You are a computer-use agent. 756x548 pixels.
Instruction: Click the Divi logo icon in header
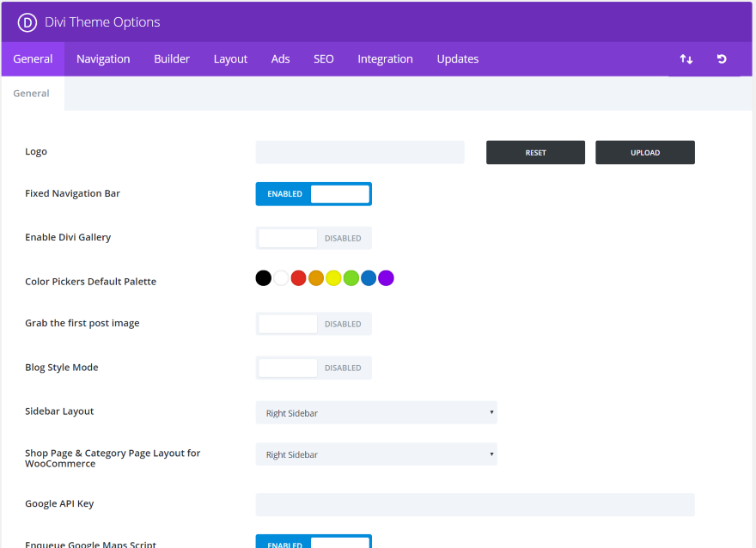27,22
